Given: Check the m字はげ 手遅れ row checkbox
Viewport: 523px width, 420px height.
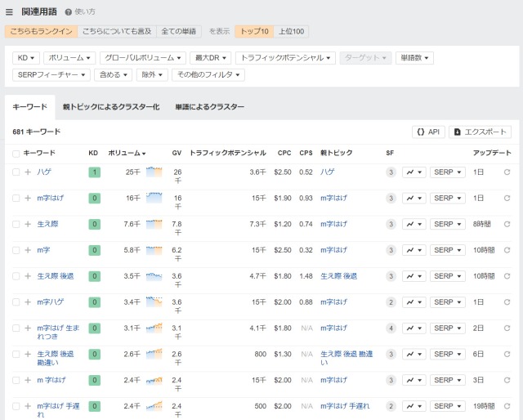Looking at the screenshot, I should 16,406.
